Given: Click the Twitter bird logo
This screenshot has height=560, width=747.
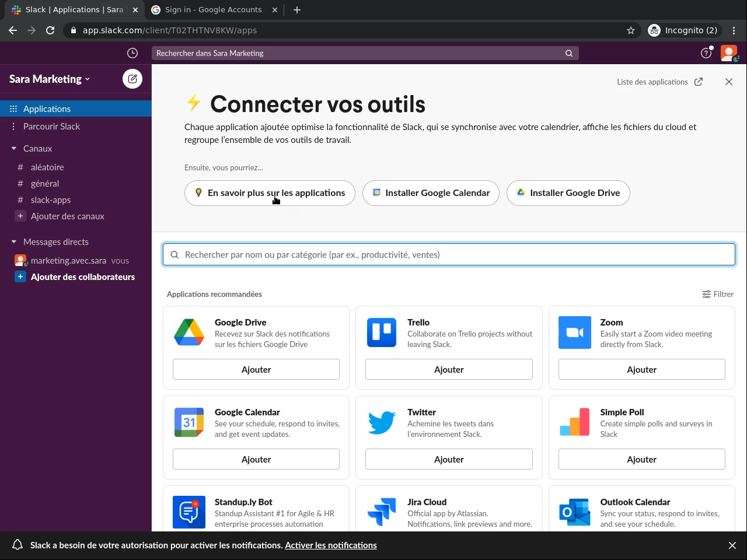Looking at the screenshot, I should coord(382,422).
